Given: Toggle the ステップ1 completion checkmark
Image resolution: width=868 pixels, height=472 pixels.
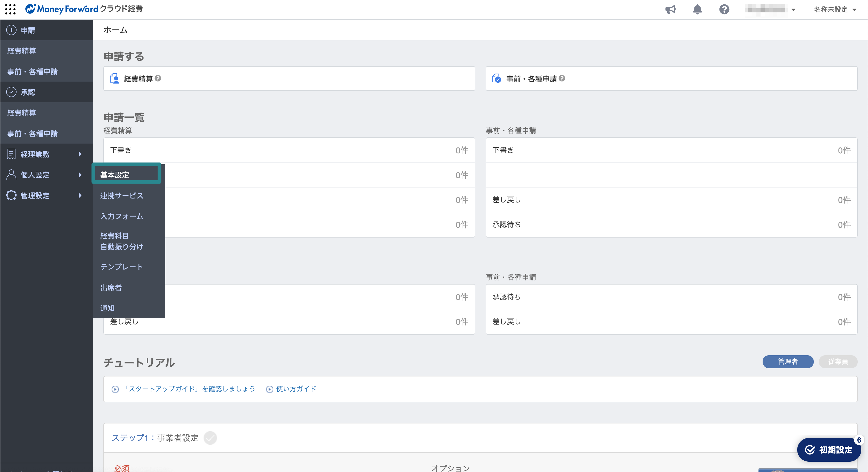Looking at the screenshot, I should click(210, 438).
